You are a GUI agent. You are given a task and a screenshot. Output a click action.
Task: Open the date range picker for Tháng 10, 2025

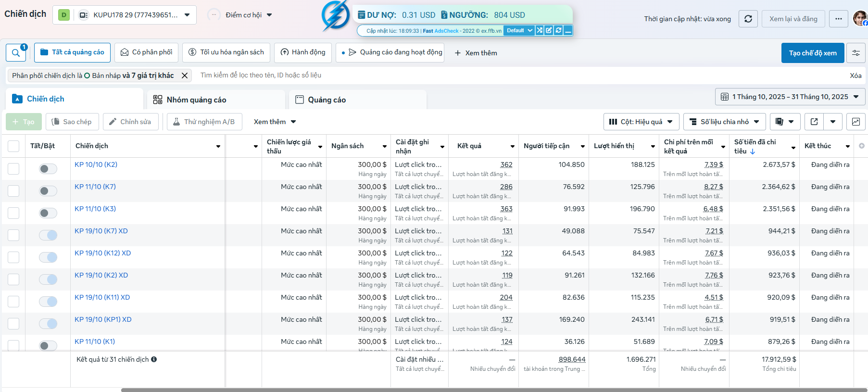click(x=790, y=97)
